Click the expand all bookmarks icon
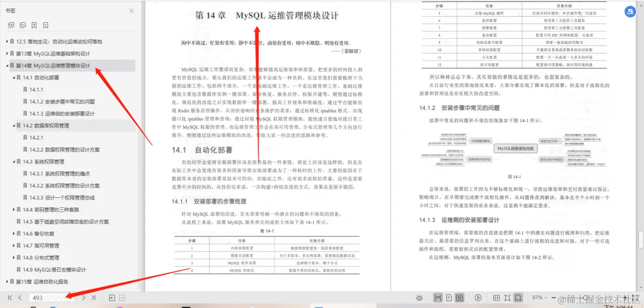 click(11, 25)
